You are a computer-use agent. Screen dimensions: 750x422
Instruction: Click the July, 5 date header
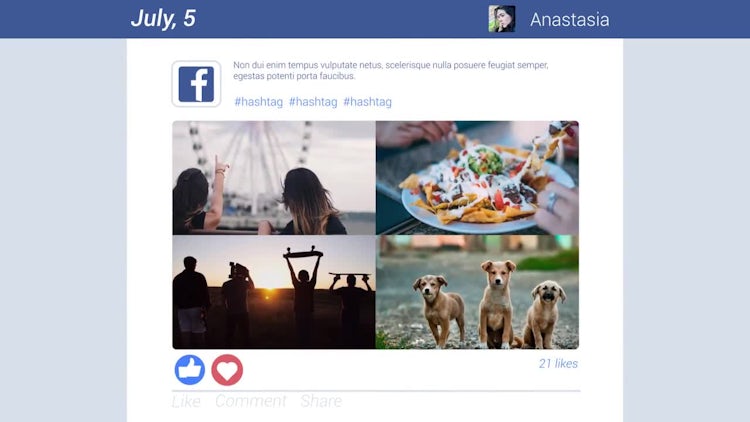point(163,19)
